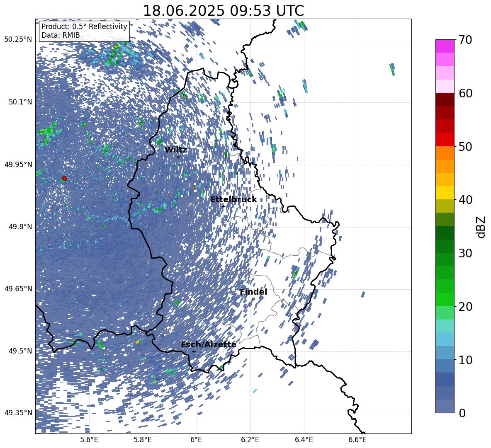This screenshot has width=491, height=448.
Task: Click the colorbar 30 tick label
Action: (465, 253)
